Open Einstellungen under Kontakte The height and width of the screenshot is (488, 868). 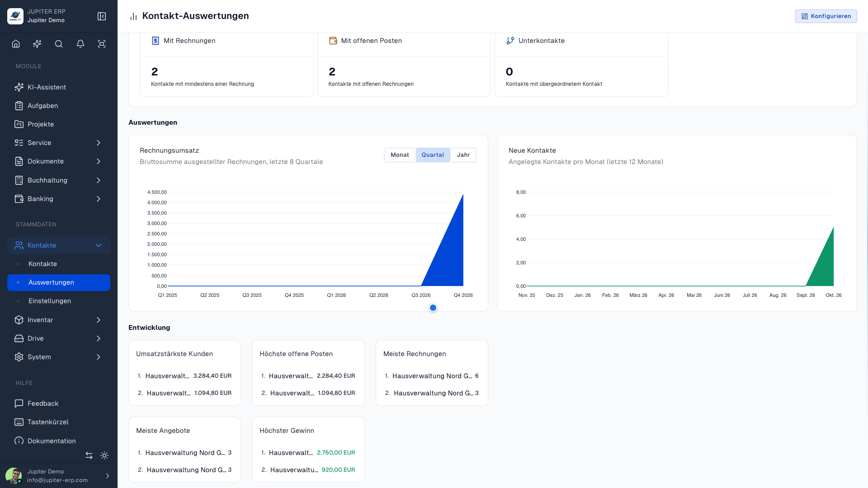coord(59,301)
